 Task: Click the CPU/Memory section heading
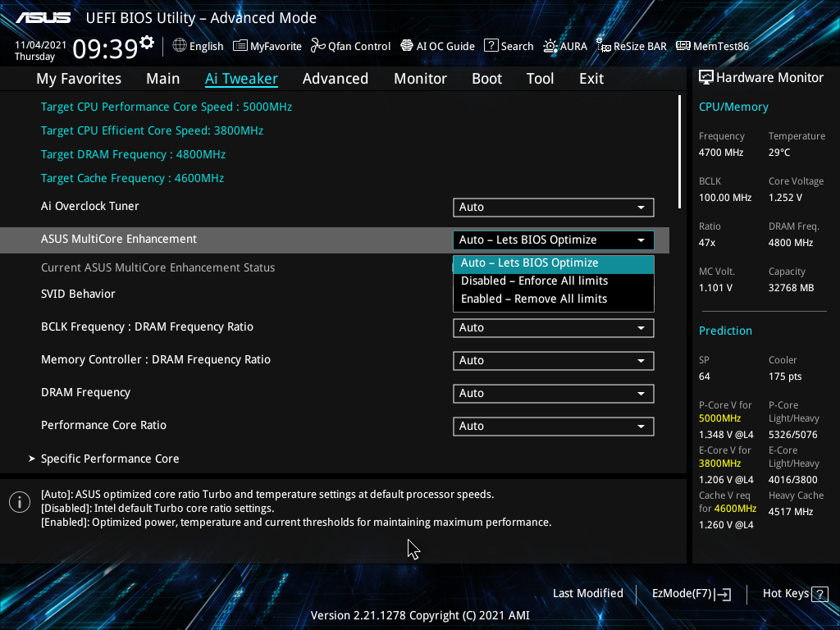[733, 107]
